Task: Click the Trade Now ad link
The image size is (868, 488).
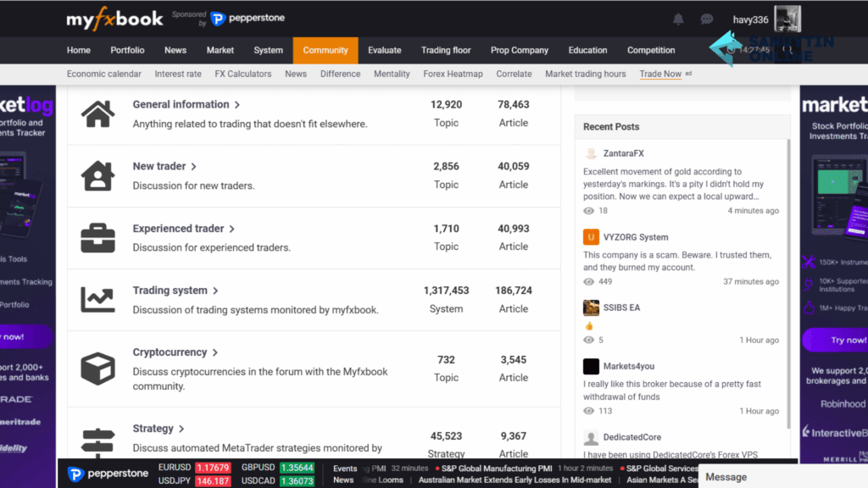Action: point(660,75)
